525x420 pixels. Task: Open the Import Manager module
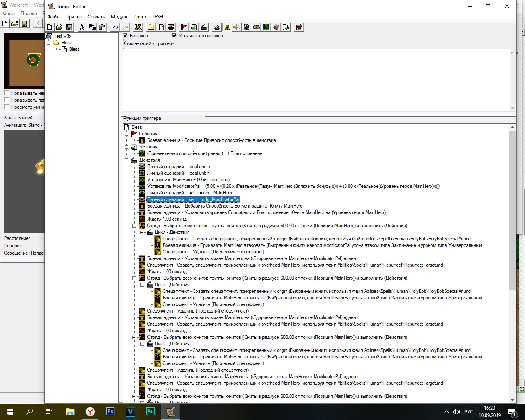click(286, 27)
